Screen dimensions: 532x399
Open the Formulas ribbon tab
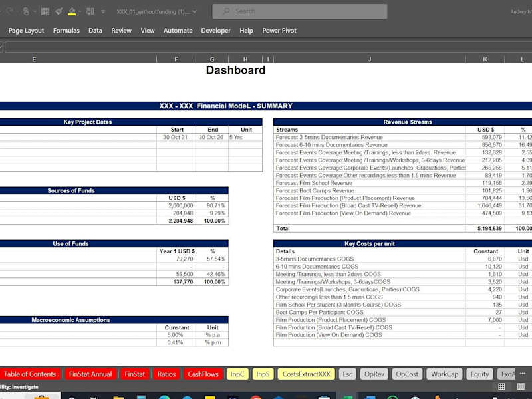click(x=66, y=31)
